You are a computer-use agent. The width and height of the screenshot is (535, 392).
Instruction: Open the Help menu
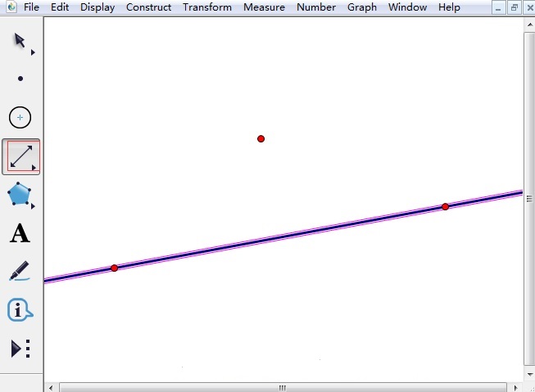point(449,7)
